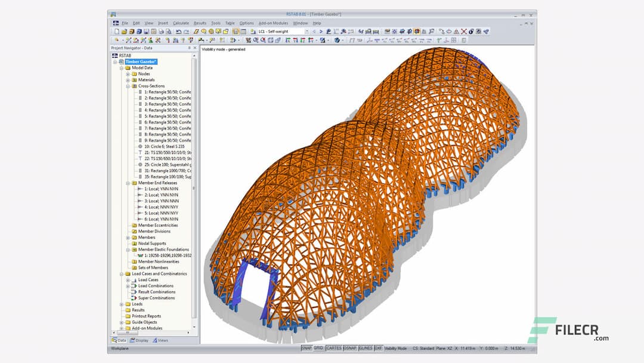Select the Save icon in the toolbar
This screenshot has height=363, width=644.
(x=146, y=30)
